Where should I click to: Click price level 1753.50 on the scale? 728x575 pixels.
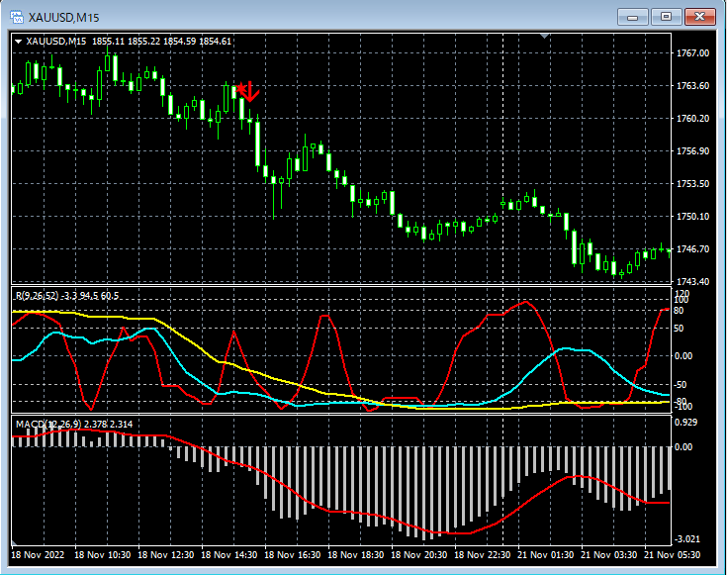692,183
